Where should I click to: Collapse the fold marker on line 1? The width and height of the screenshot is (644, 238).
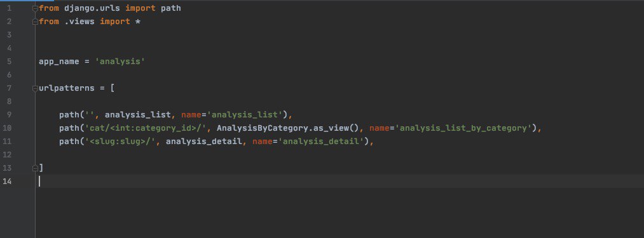pyautogui.click(x=36, y=8)
